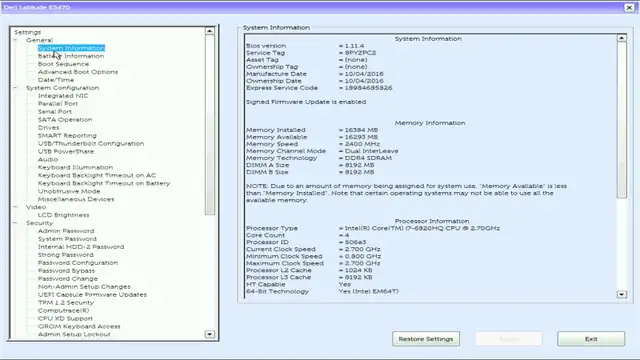This screenshot has width=640, height=360.
Task: Click System Information panel scroll up arrow
Action: [621, 38]
